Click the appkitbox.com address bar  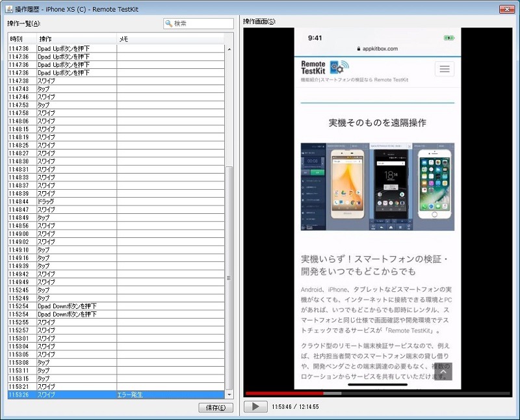tap(378, 49)
